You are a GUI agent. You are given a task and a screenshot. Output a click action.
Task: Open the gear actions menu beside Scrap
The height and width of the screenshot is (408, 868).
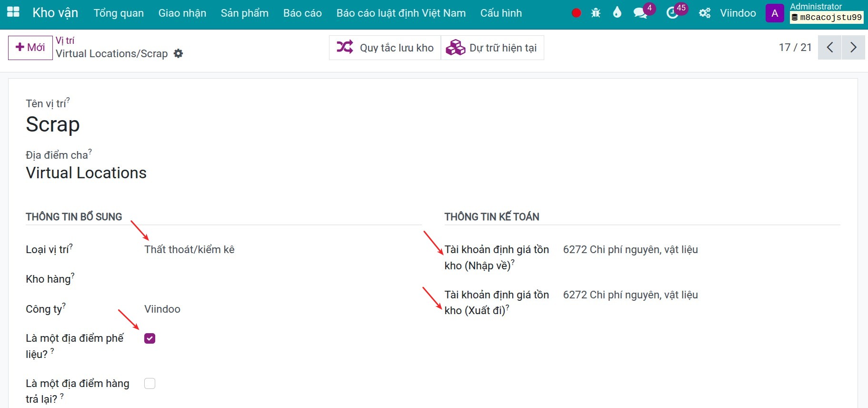(179, 53)
